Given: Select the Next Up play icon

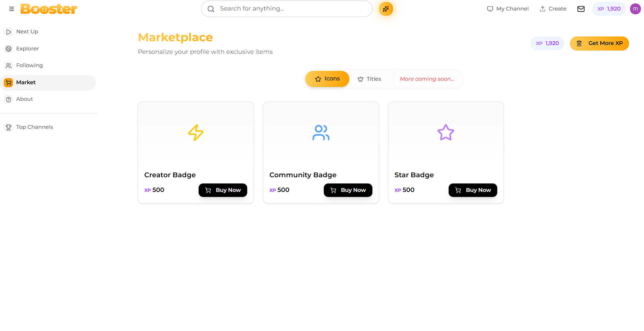Looking at the screenshot, I should coord(9,31).
